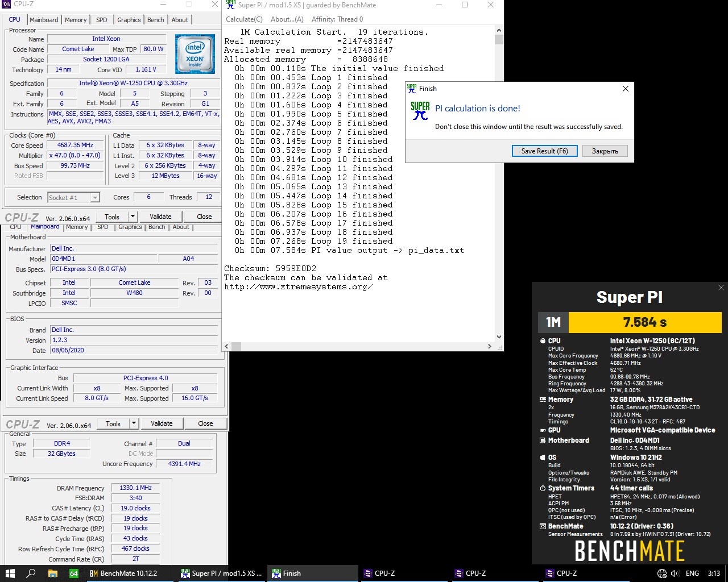The height and width of the screenshot is (582, 728).
Task: Click Validate button in CPU tab window
Action: tap(160, 217)
